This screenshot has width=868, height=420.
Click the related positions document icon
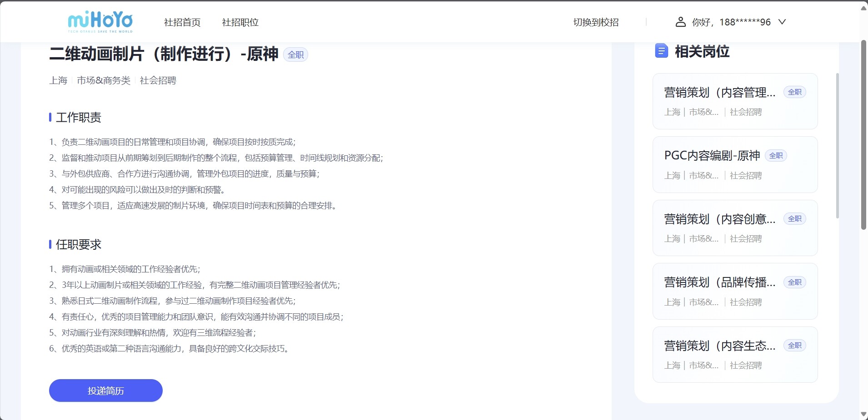(661, 51)
